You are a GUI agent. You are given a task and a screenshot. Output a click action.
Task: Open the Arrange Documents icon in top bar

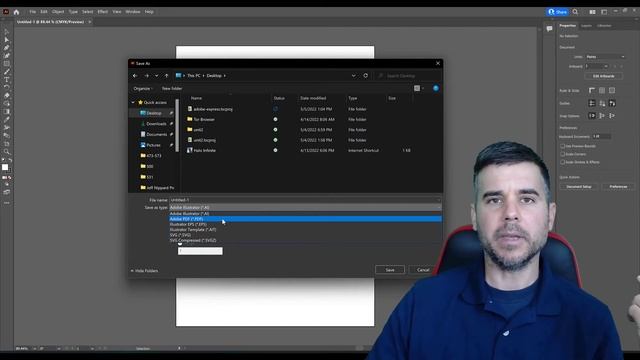coord(592,12)
